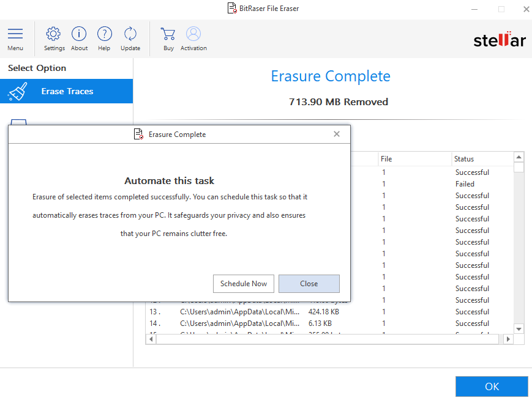
Task: Open the Settings gear icon
Action: pos(53,34)
